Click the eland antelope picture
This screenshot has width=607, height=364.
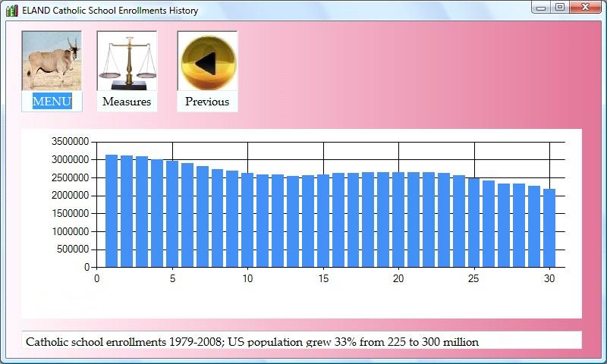coord(52,61)
